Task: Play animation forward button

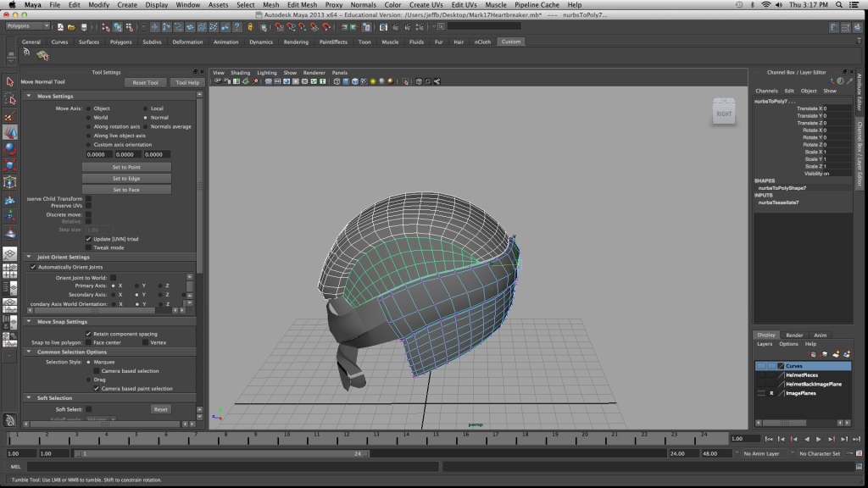Action: [x=818, y=439]
